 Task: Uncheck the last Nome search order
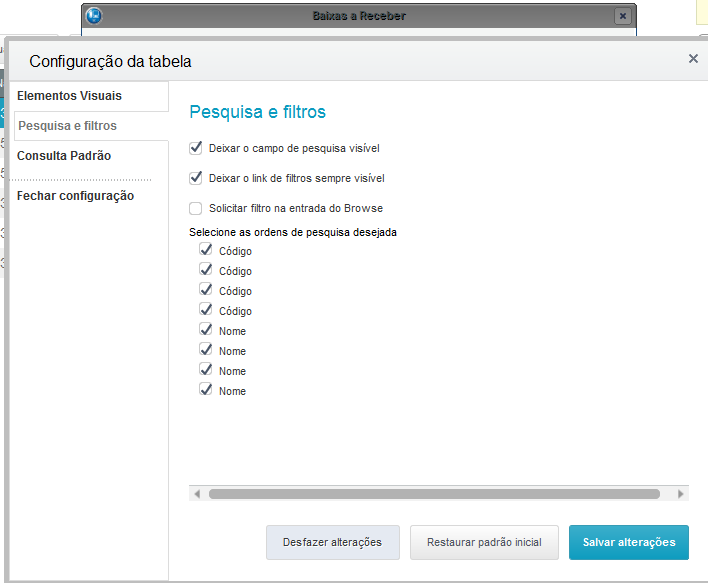pyautogui.click(x=206, y=390)
